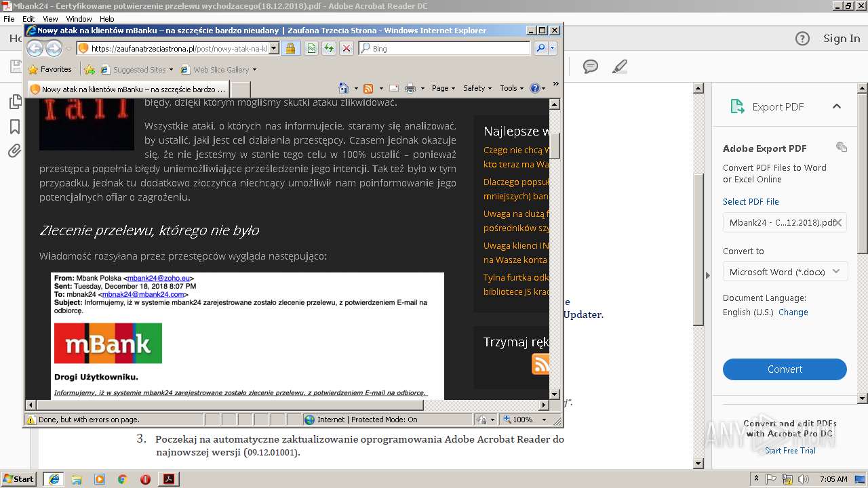Open the Safety menu dropdown
Image resolution: width=868 pixels, height=488 pixels.
[477, 88]
